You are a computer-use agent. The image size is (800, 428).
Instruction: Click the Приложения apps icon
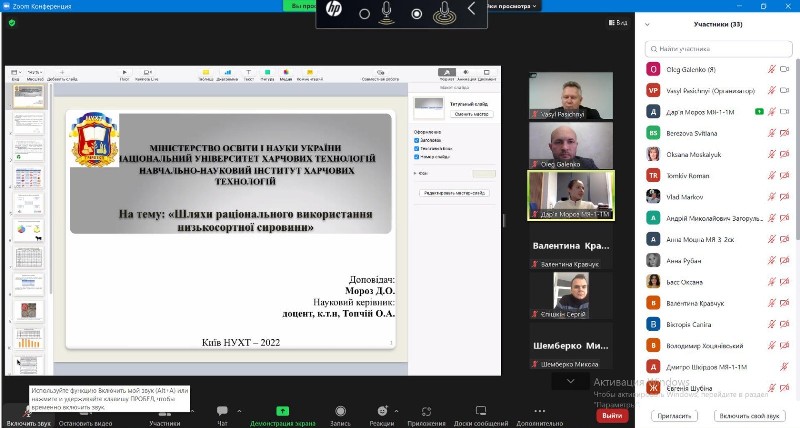427,410
